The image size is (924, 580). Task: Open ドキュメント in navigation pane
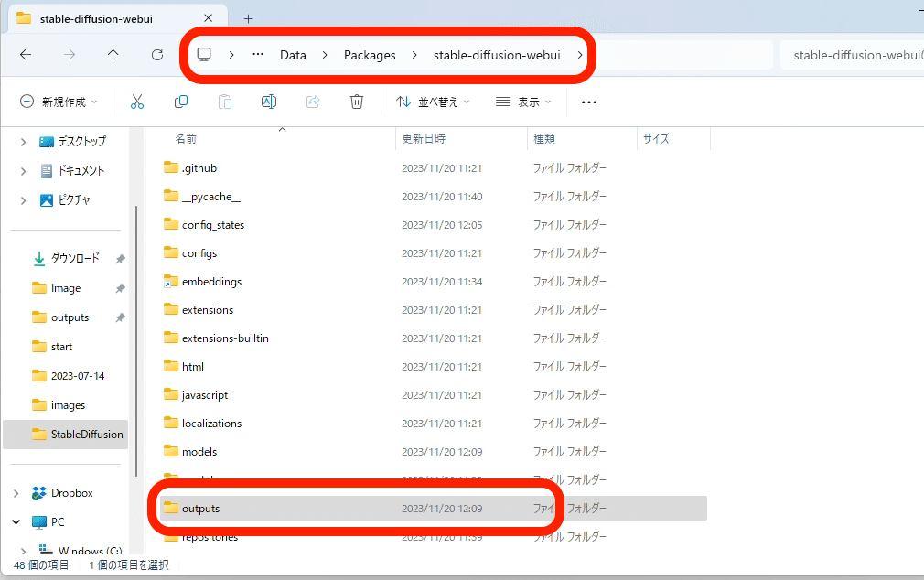pos(72,171)
